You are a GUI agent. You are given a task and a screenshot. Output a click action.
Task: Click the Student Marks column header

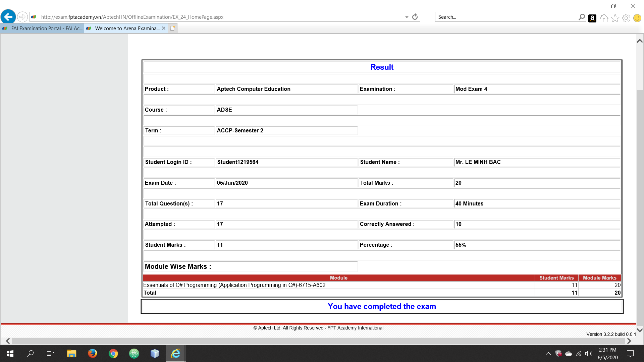(556, 278)
